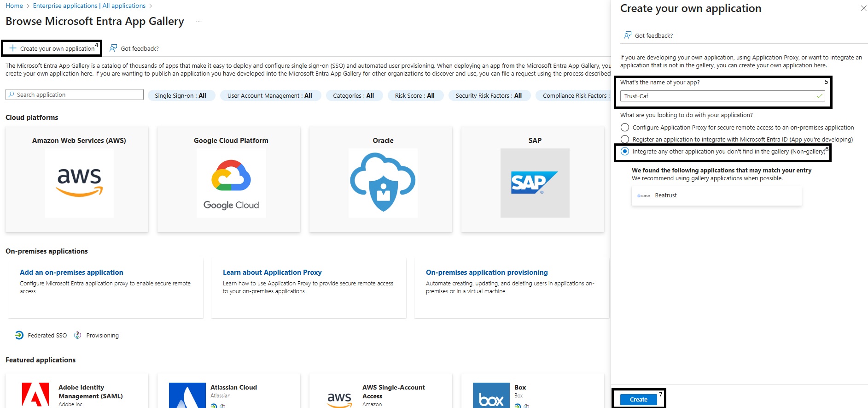
Task: Open Learn about Application Proxy link
Action: click(272, 272)
